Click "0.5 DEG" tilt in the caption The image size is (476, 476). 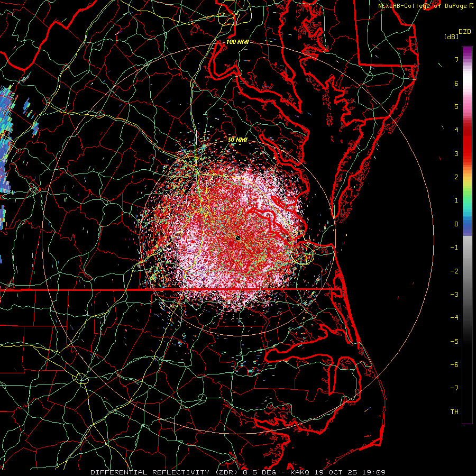pos(259,472)
